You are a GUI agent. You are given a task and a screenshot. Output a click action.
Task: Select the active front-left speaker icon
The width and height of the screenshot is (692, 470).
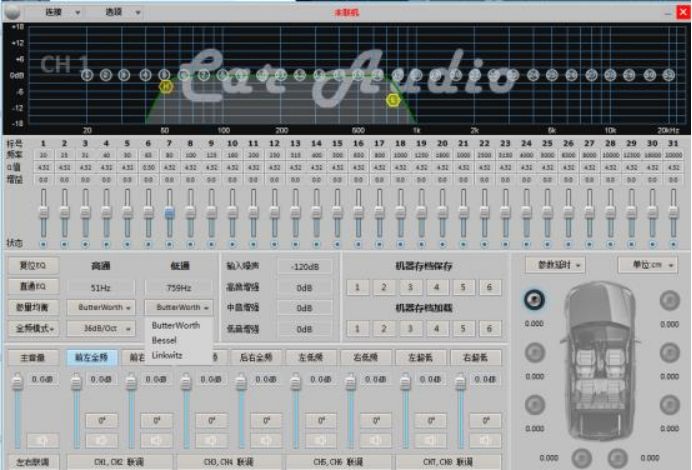534,300
